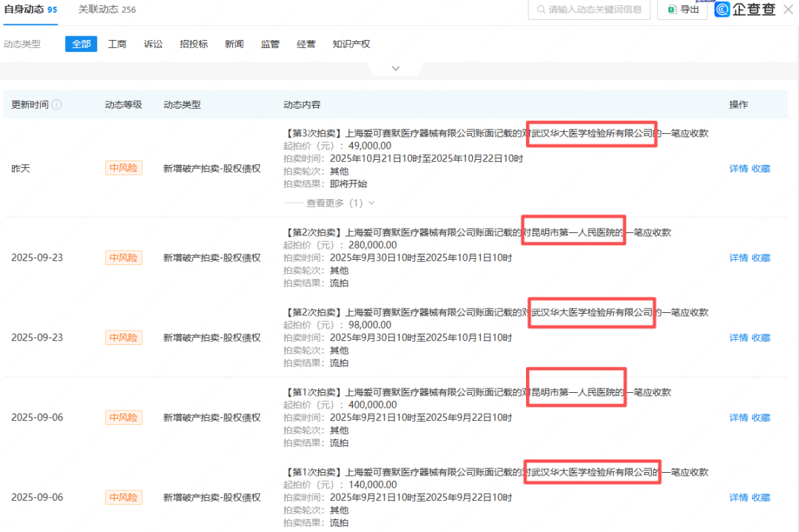Enable the 知识产权 filter
This screenshot has width=799, height=532.
[x=351, y=44]
